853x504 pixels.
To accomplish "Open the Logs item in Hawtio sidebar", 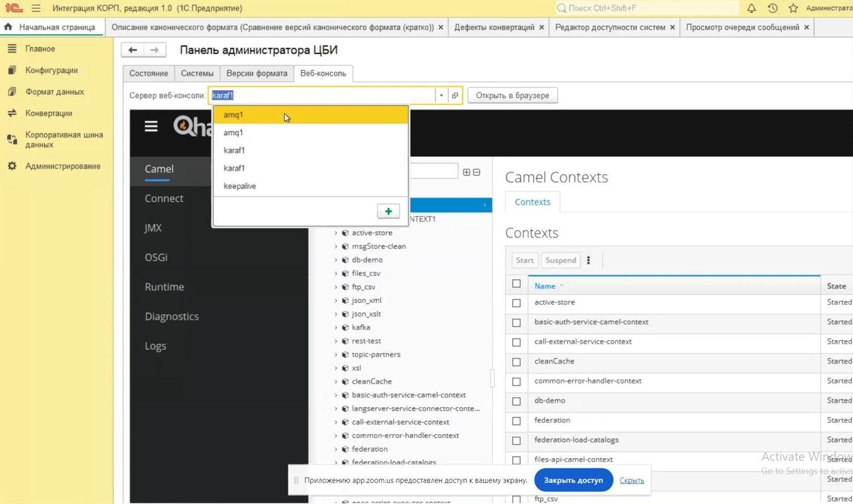I will click(x=155, y=346).
